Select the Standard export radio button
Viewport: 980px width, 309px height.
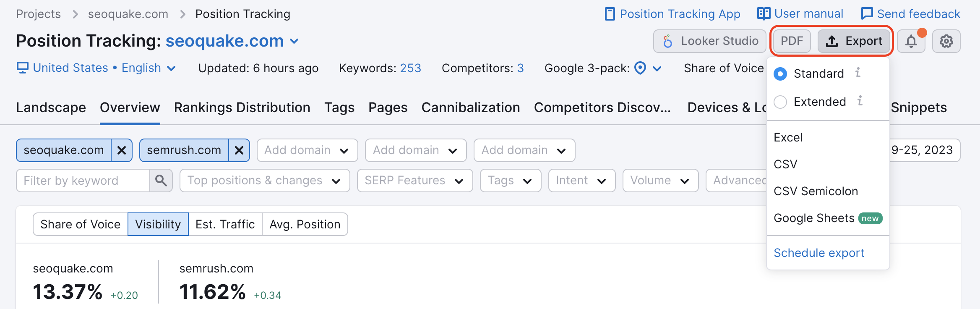tap(780, 74)
